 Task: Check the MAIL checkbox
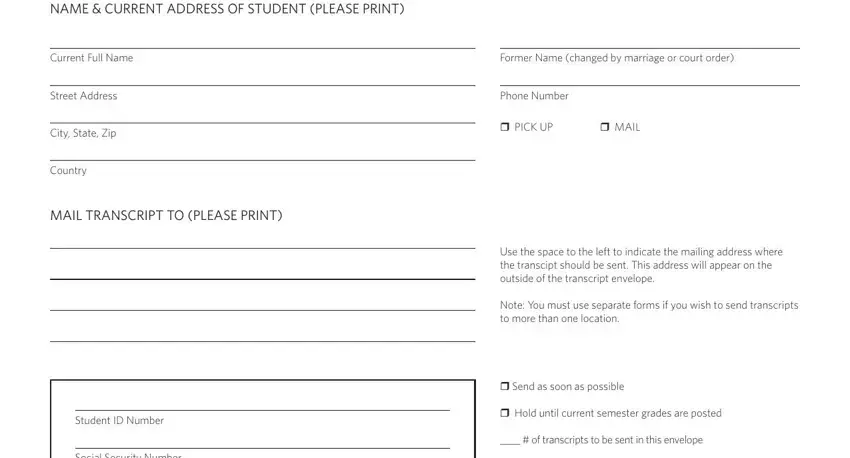click(605, 127)
